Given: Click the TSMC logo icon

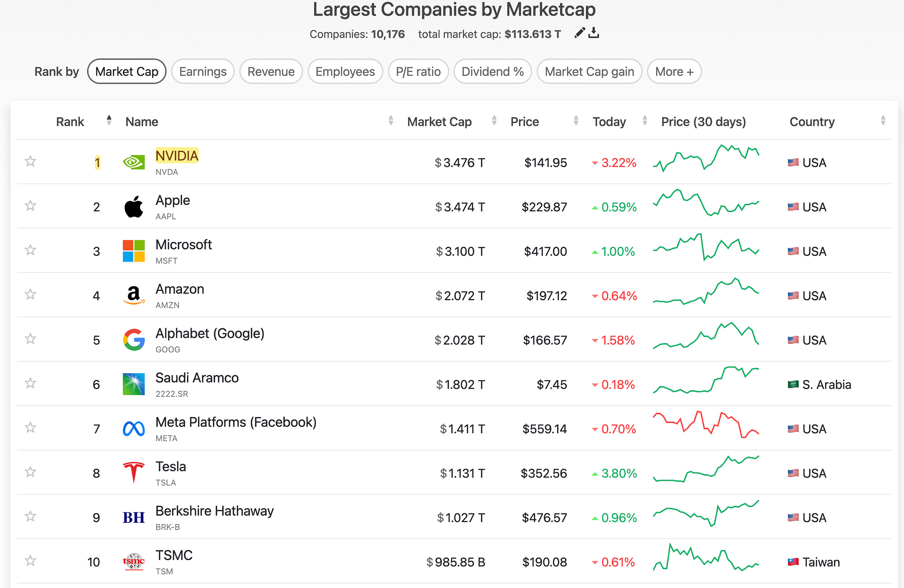Looking at the screenshot, I should tap(134, 561).
